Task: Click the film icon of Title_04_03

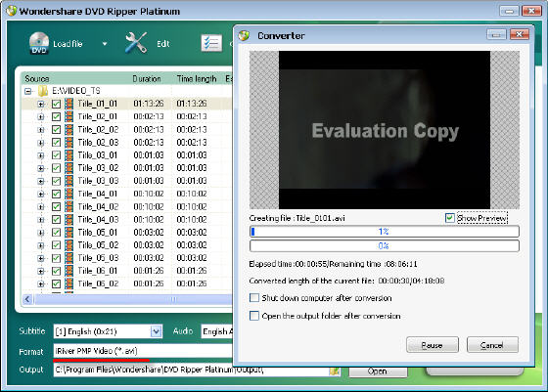Action: click(69, 220)
